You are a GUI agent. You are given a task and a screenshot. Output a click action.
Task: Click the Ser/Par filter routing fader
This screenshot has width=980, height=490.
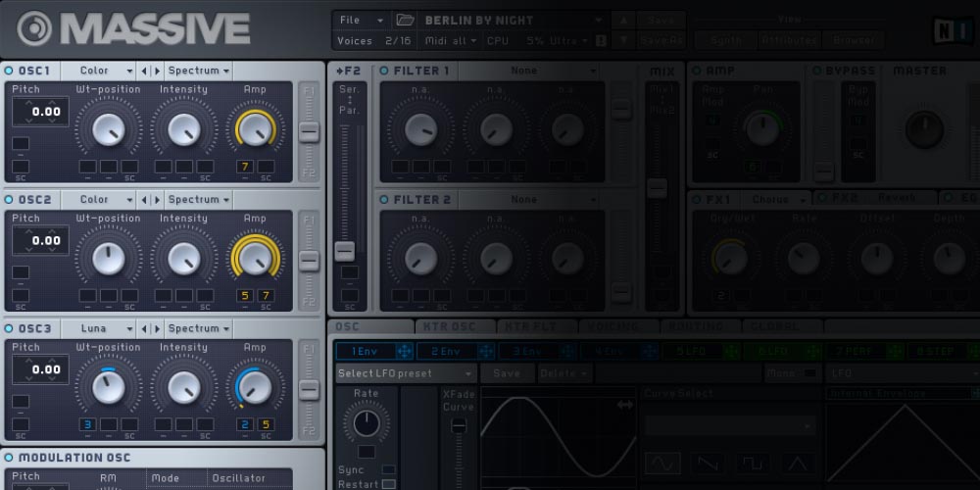(x=344, y=251)
